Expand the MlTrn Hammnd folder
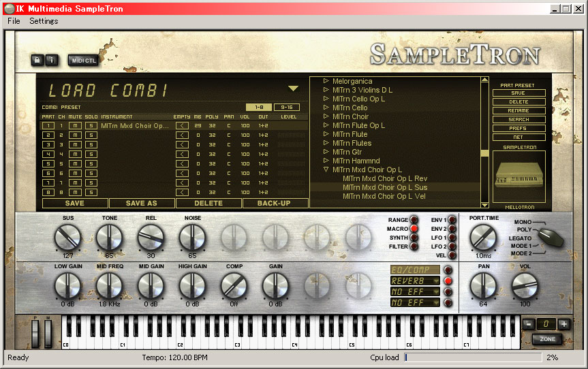Viewport: 588px width, 369px height. pos(326,161)
